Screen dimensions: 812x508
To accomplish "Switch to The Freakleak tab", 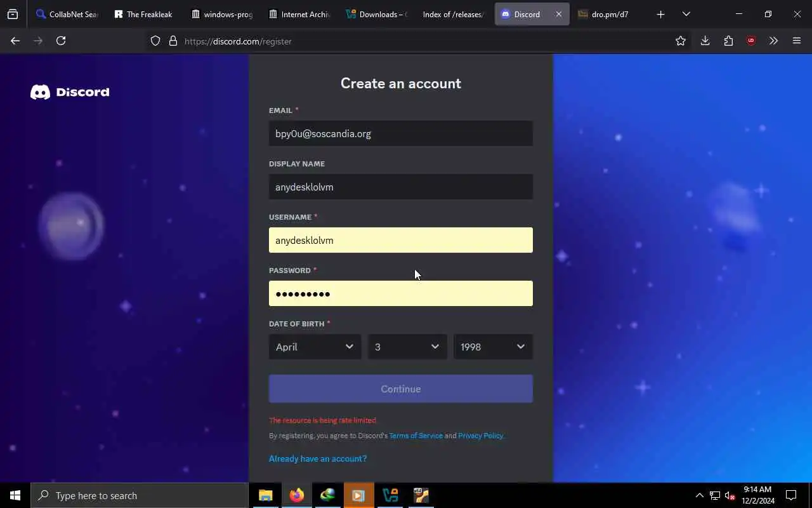I will 143,14.
